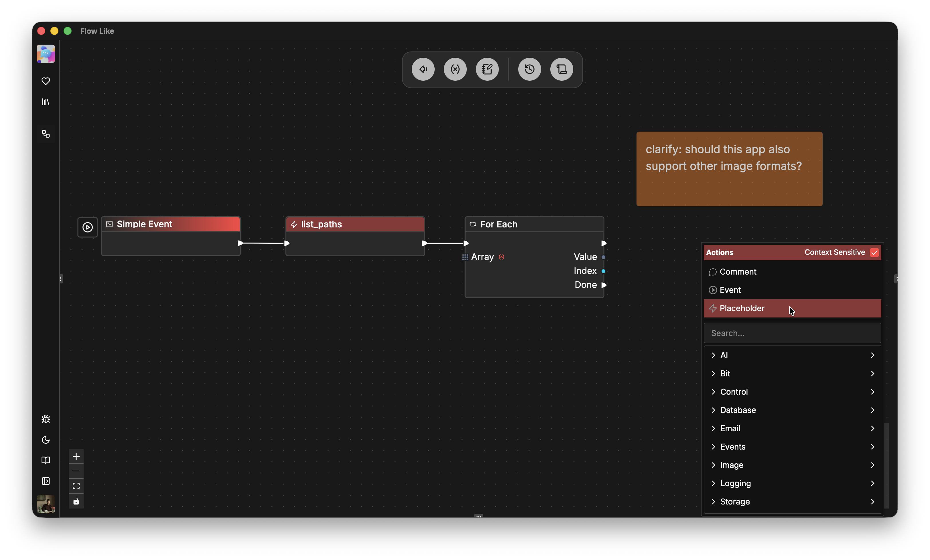The height and width of the screenshot is (560, 930).
Task: Expand the Image actions category
Action: pos(792,465)
